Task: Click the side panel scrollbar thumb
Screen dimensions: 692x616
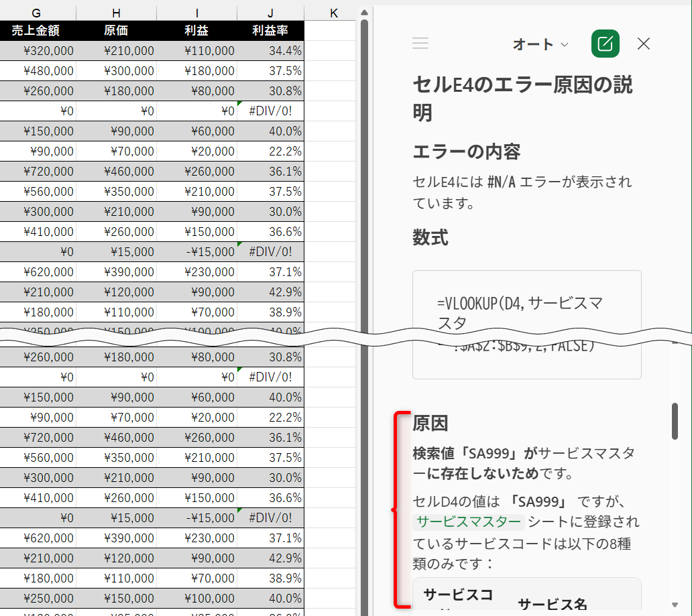Action: 675,421
